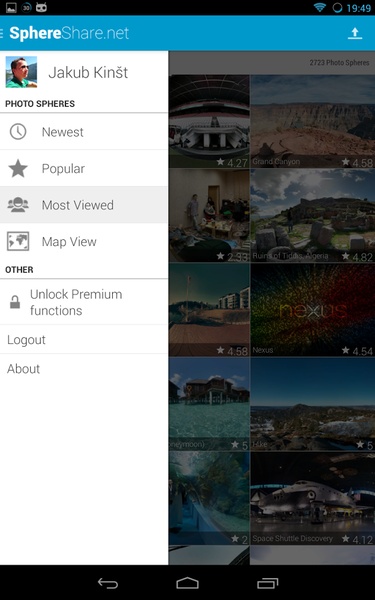Close the drawer via the hamburger icon
The width and height of the screenshot is (375, 600).
point(2,33)
